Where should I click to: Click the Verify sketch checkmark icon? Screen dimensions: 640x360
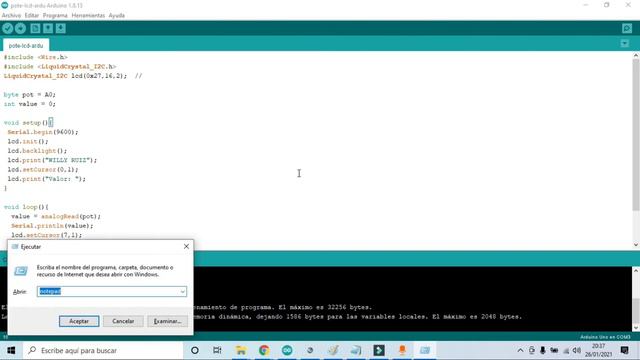click(8, 28)
